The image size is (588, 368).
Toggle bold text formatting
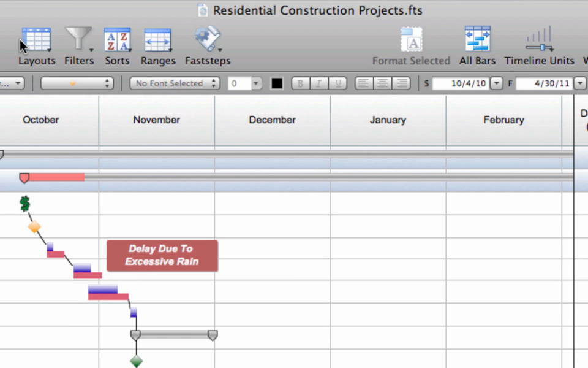coord(300,83)
